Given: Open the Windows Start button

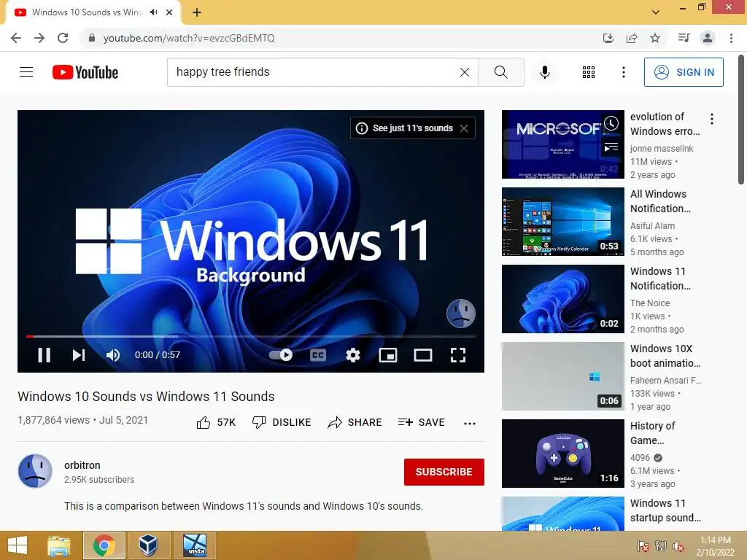Looking at the screenshot, I should 18,545.
